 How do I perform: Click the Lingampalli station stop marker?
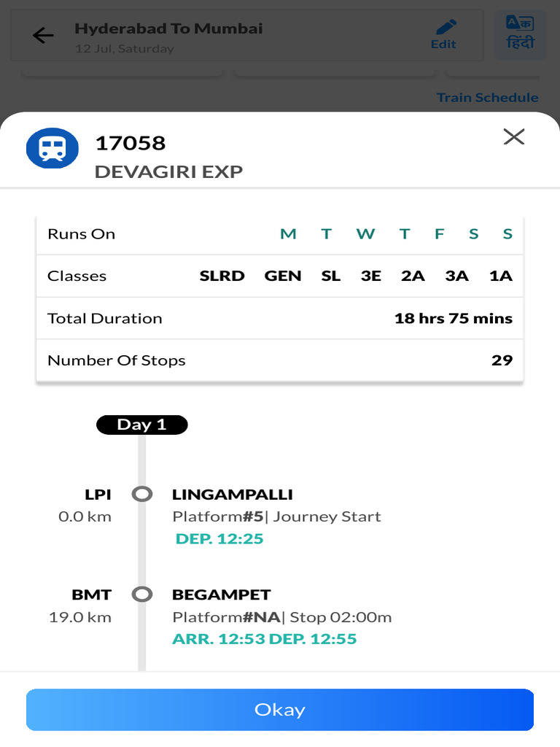click(x=142, y=494)
